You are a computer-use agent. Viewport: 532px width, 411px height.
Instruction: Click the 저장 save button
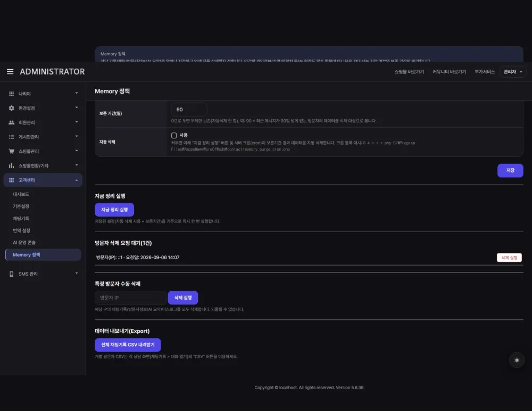coord(510,170)
